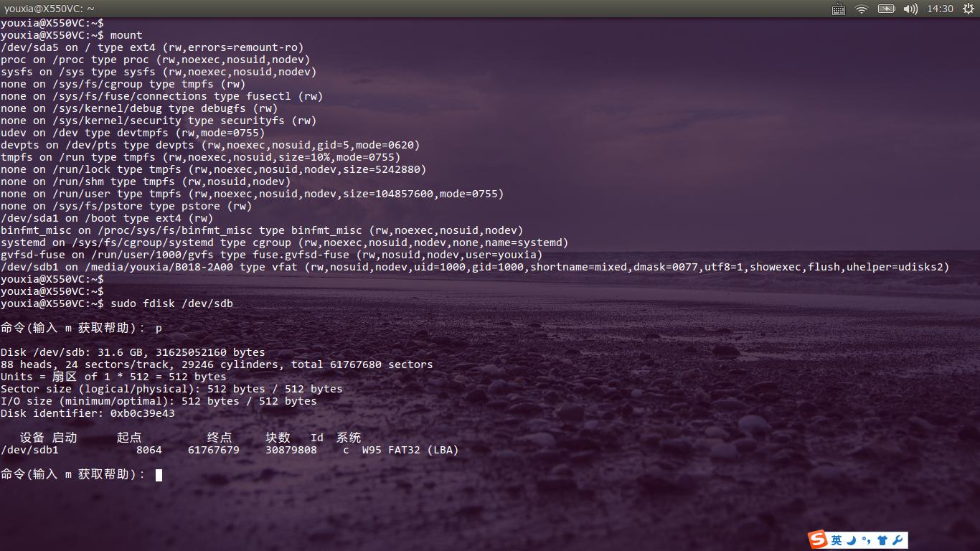Open the Sogou input method logo menu
This screenshot has width=980, height=551.
(817, 540)
